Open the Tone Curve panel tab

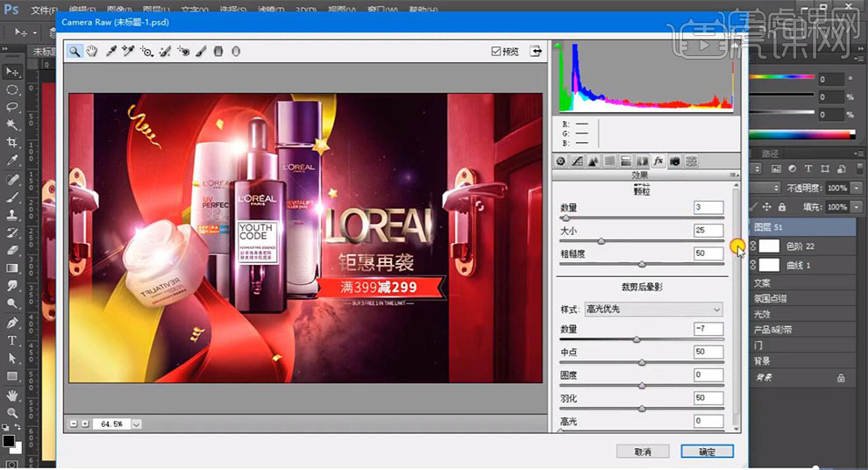point(577,161)
